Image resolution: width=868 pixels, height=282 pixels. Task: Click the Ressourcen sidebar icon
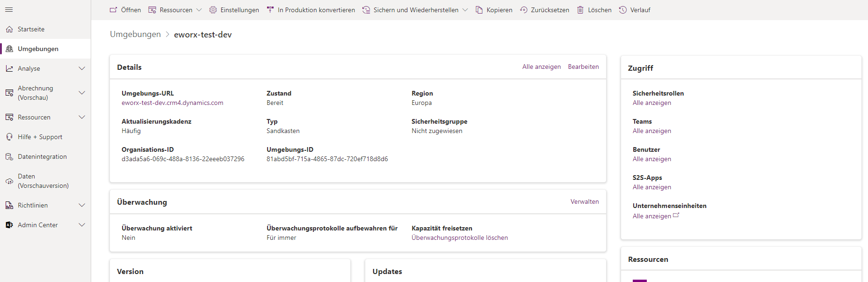(x=9, y=117)
